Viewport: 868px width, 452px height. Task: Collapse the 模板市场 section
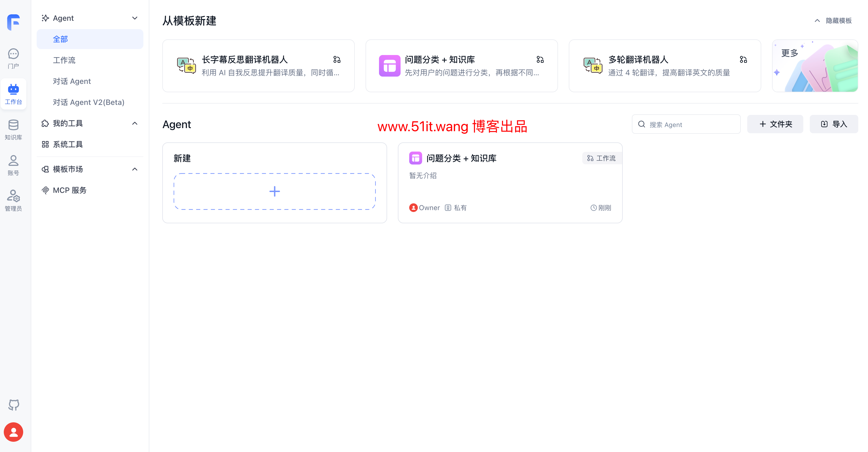(135, 169)
